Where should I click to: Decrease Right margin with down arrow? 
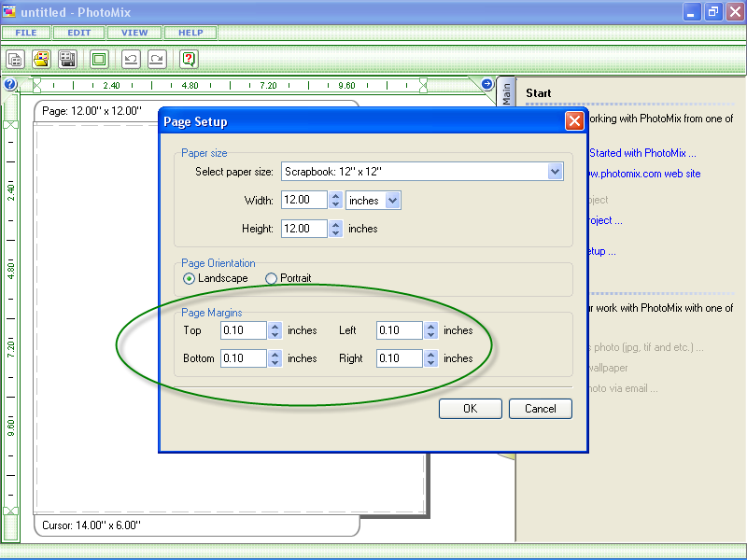click(431, 363)
